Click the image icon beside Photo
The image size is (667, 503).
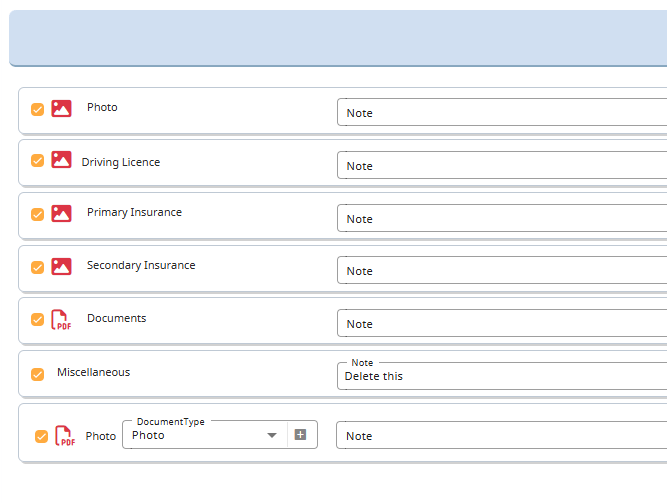pyautogui.click(x=61, y=108)
